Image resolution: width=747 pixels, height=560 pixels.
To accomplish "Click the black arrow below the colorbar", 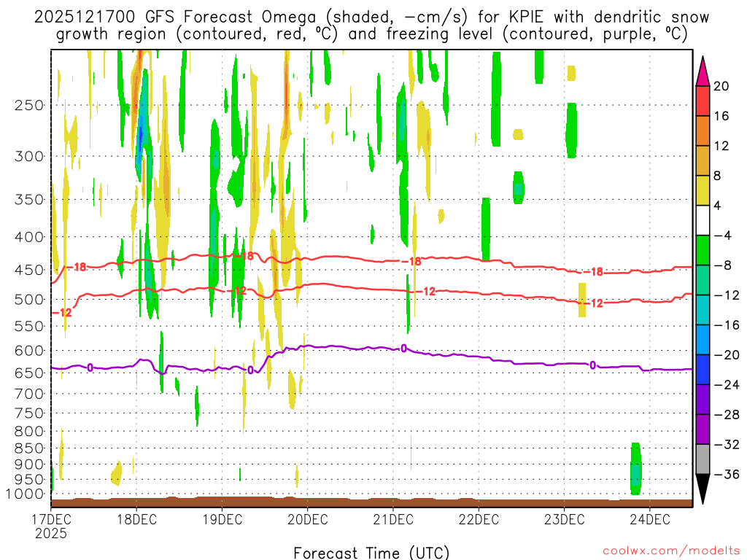I will 703,489.
